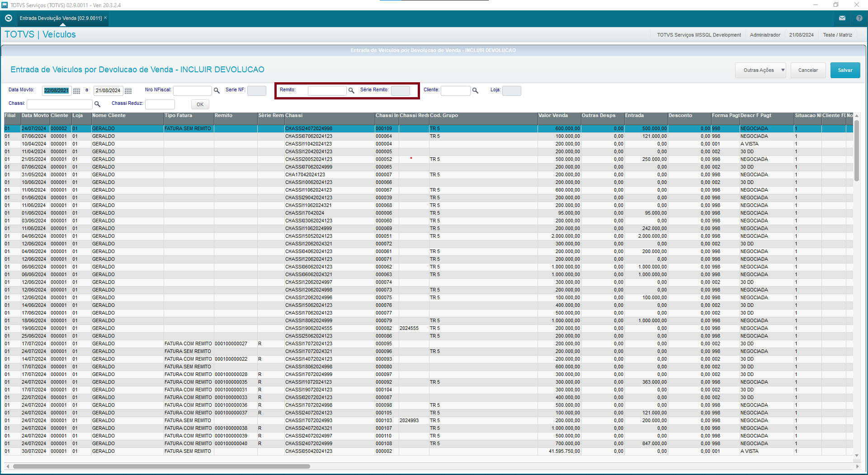Viewport: 868px width, 475px height.
Task: Focus the start Data Movto date field
Action: pos(57,91)
